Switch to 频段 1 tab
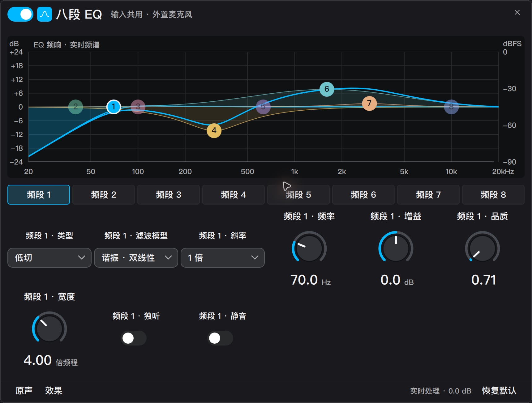The height and width of the screenshot is (403, 532). [39, 195]
